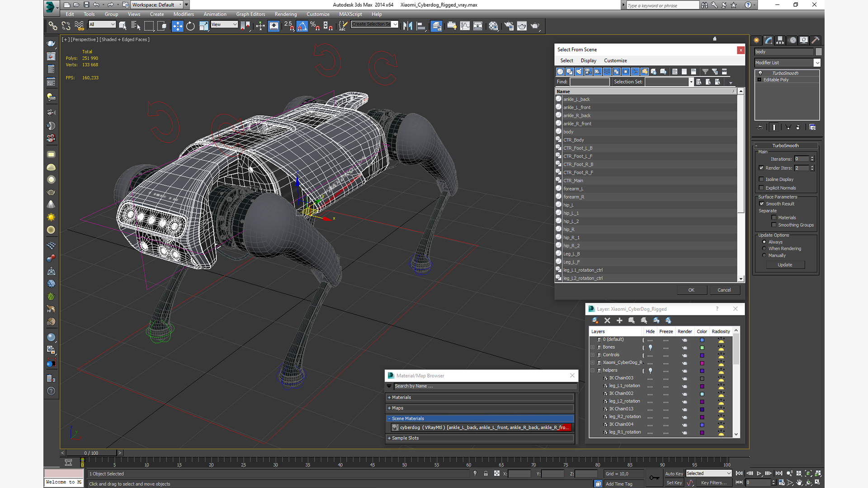This screenshot has height=488, width=868.
Task: Click Delete layer X icon in Layer dialog
Action: click(607, 320)
